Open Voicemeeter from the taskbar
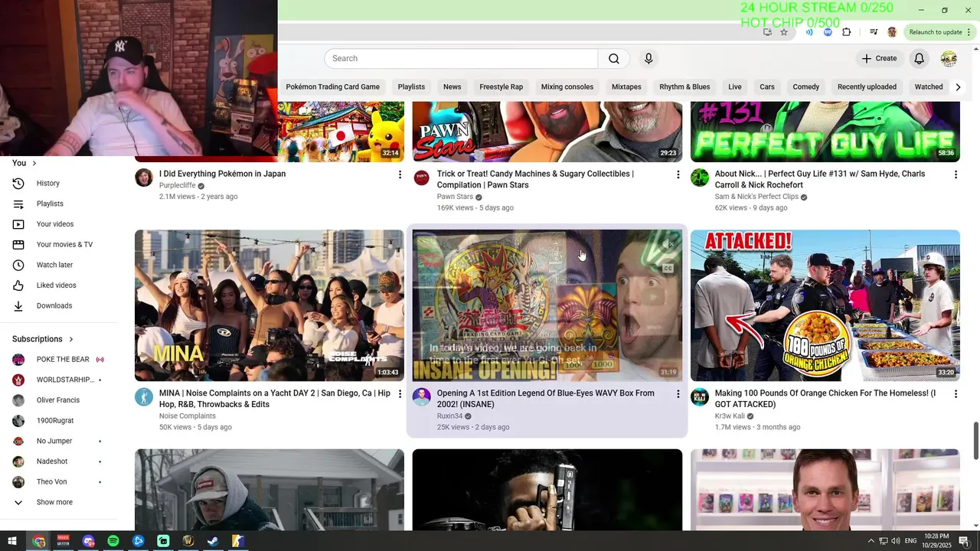Image resolution: width=980 pixels, height=551 pixels. (x=64, y=541)
